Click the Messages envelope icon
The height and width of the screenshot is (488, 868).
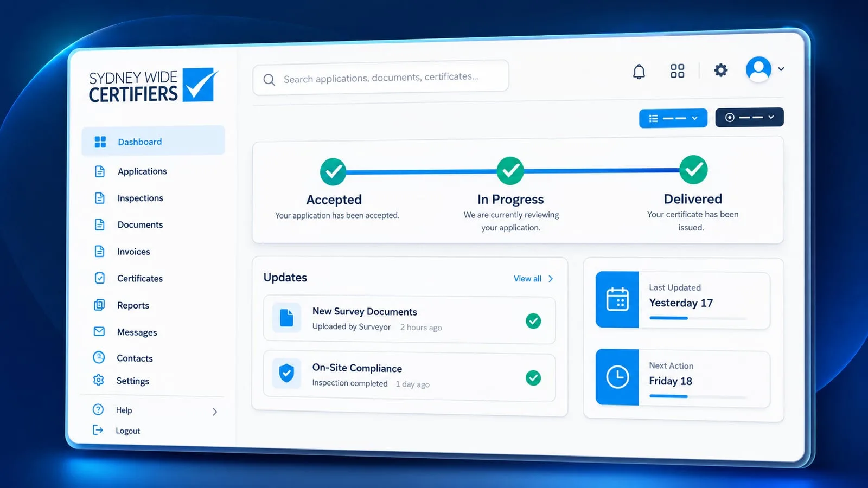click(x=99, y=331)
